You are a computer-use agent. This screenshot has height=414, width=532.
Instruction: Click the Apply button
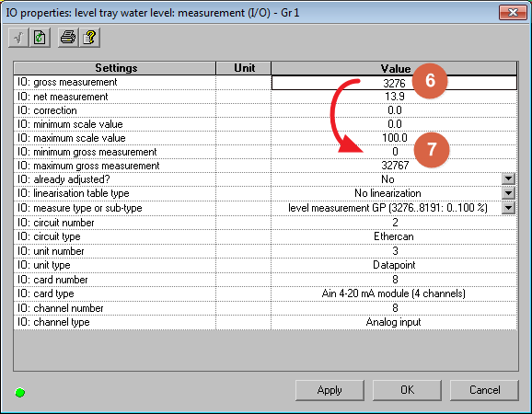click(x=330, y=390)
